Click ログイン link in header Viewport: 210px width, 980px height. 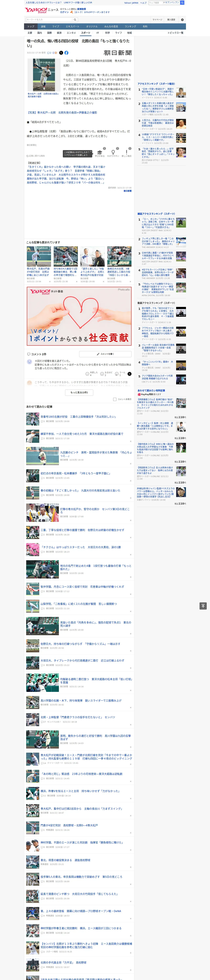point(64,12)
